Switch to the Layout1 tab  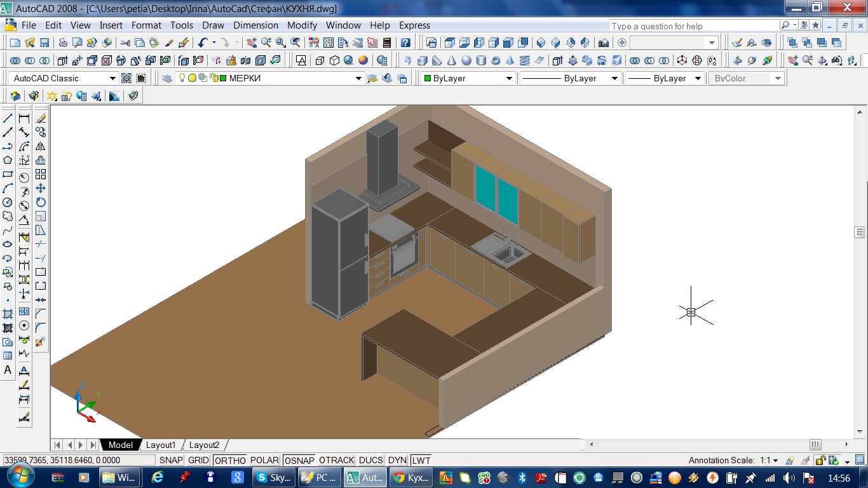pyautogui.click(x=161, y=445)
